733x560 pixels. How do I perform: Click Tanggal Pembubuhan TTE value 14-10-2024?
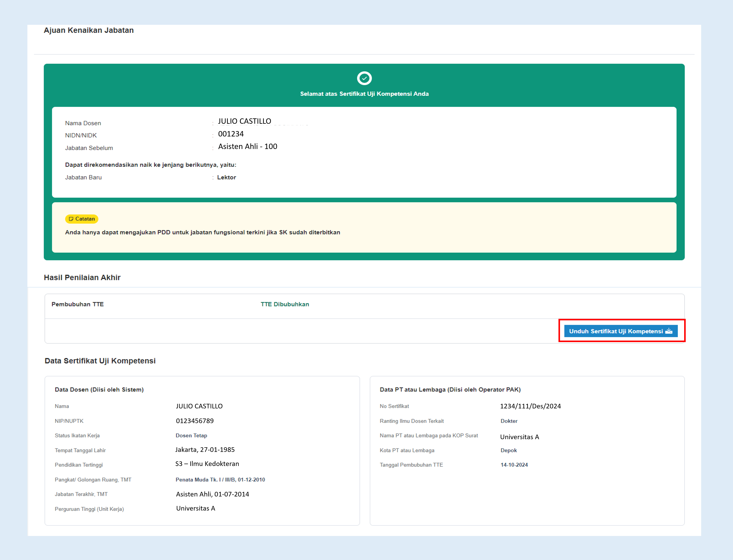[514, 465]
